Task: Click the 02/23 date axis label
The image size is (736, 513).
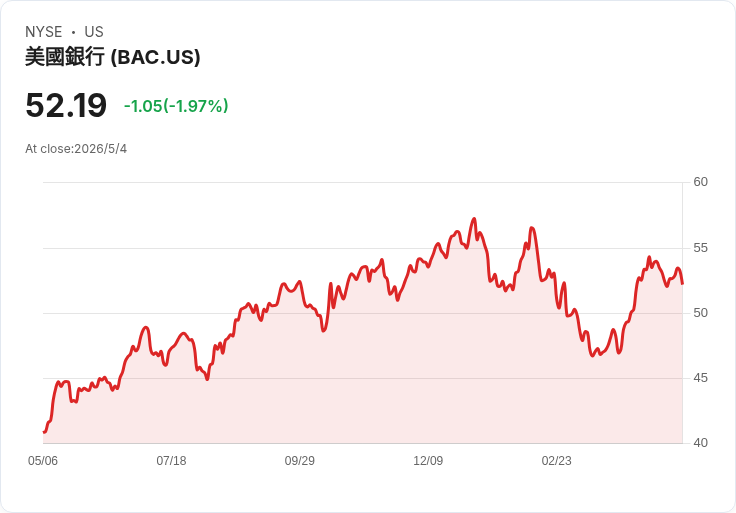Action: pos(557,460)
